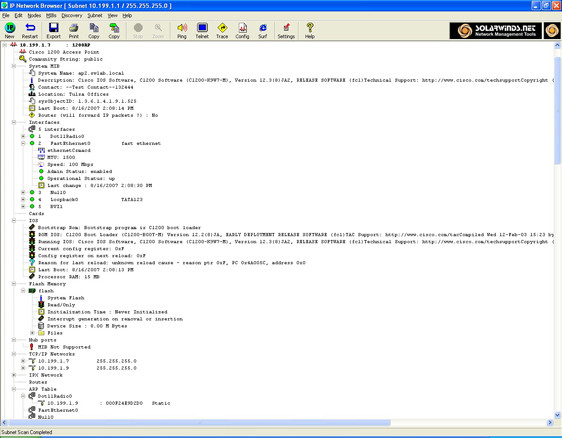Click the flash memory chip icon

click(x=32, y=291)
